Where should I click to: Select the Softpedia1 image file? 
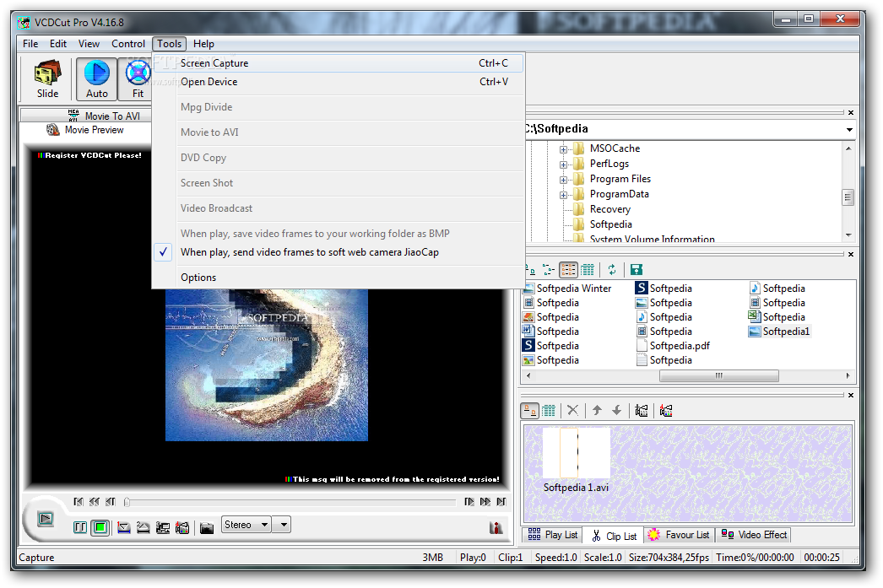[x=779, y=332]
